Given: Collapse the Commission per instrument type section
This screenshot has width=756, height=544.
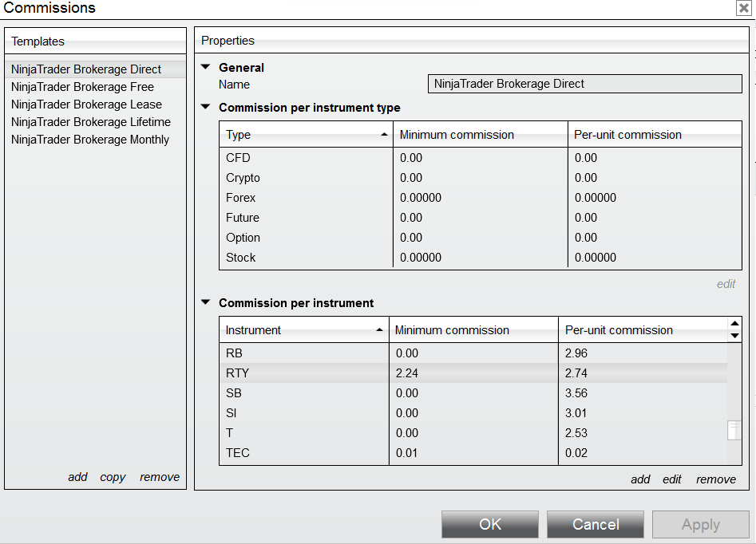Looking at the screenshot, I should coord(206,107).
